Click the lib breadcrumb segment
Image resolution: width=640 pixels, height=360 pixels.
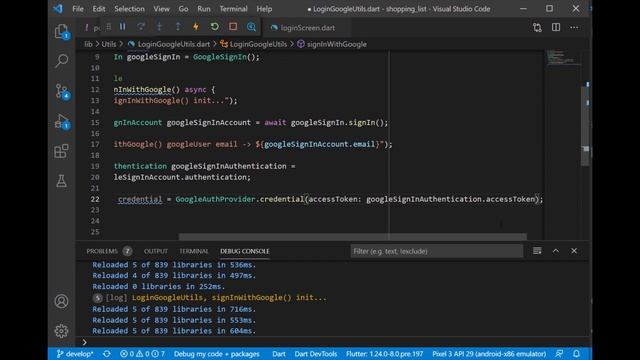88,44
